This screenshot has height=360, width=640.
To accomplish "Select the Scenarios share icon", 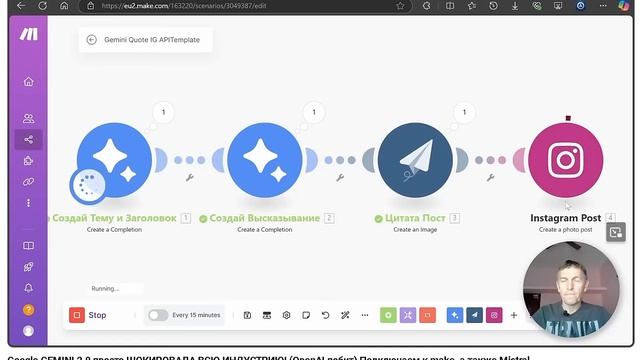I will point(29,140).
